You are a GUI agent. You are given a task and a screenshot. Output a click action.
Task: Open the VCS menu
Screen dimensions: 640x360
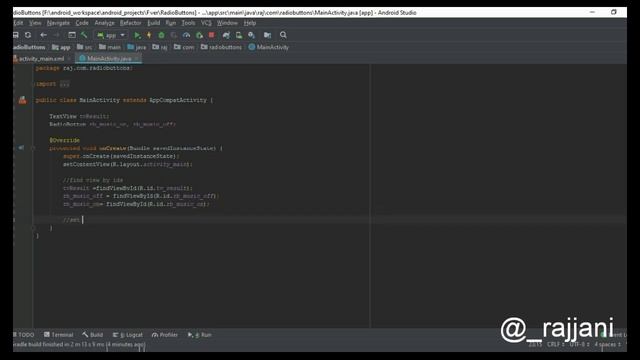tap(206, 23)
